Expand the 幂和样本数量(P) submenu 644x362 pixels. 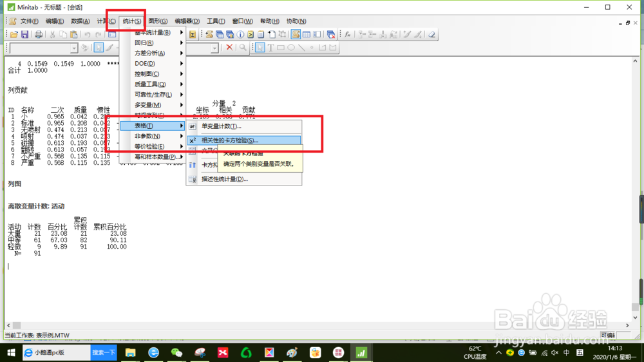[153, 157]
